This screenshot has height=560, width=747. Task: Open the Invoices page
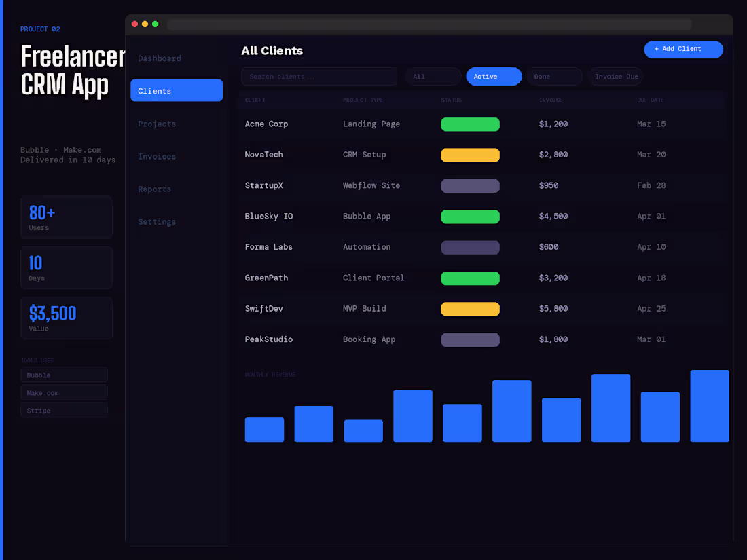pyautogui.click(x=157, y=156)
